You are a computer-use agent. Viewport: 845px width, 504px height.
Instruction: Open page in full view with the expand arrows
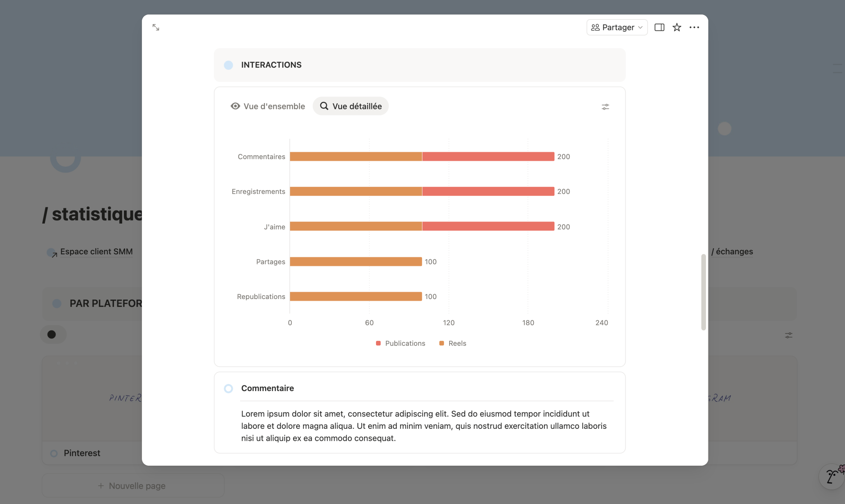(x=156, y=28)
